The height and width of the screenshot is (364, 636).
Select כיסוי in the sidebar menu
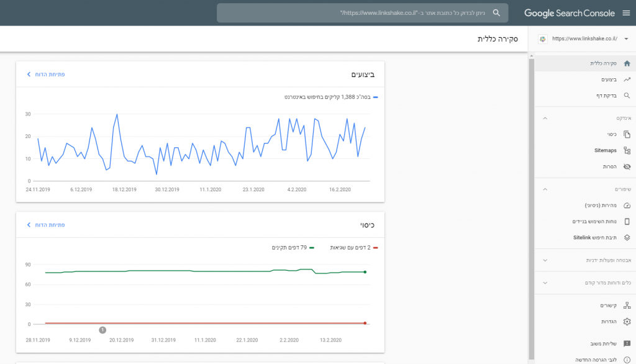(x=585, y=134)
